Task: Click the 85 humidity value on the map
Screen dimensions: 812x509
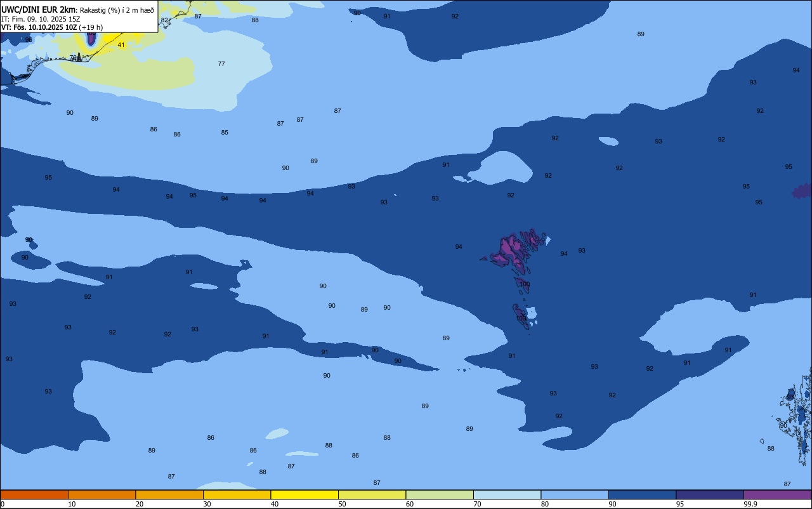Action: click(225, 133)
